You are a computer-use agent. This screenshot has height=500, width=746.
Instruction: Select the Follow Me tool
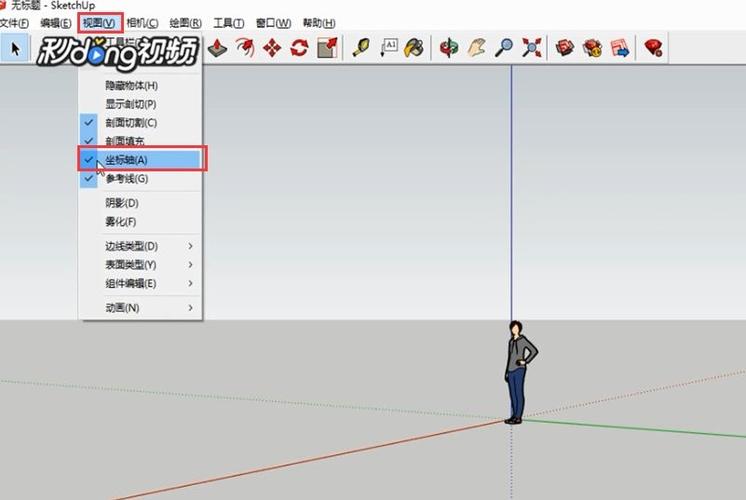pyautogui.click(x=245, y=48)
